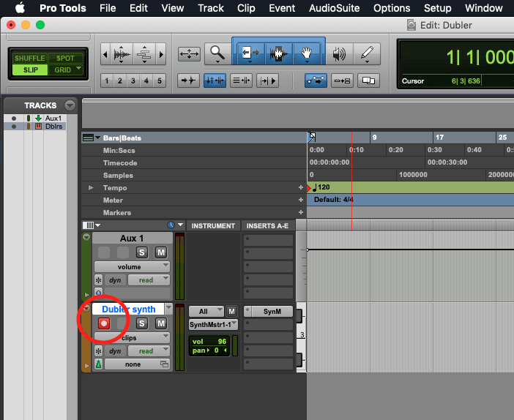The height and width of the screenshot is (420, 514).
Task: Select Slip edit mode
Action: [30, 70]
